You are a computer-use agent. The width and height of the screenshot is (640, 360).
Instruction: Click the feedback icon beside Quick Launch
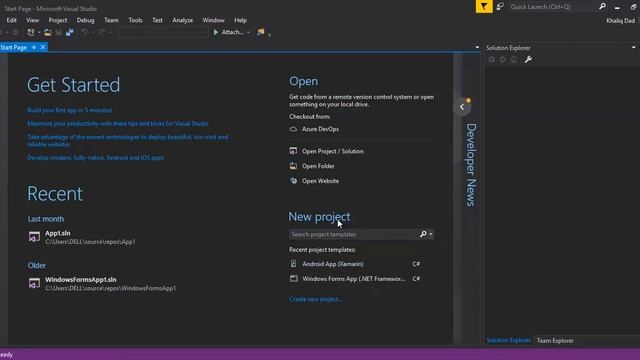500,7
